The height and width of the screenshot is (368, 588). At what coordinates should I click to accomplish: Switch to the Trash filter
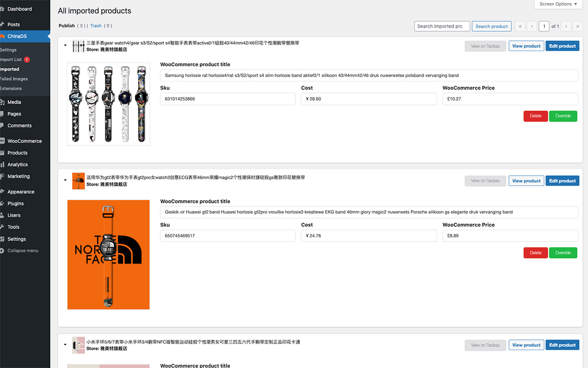point(96,25)
